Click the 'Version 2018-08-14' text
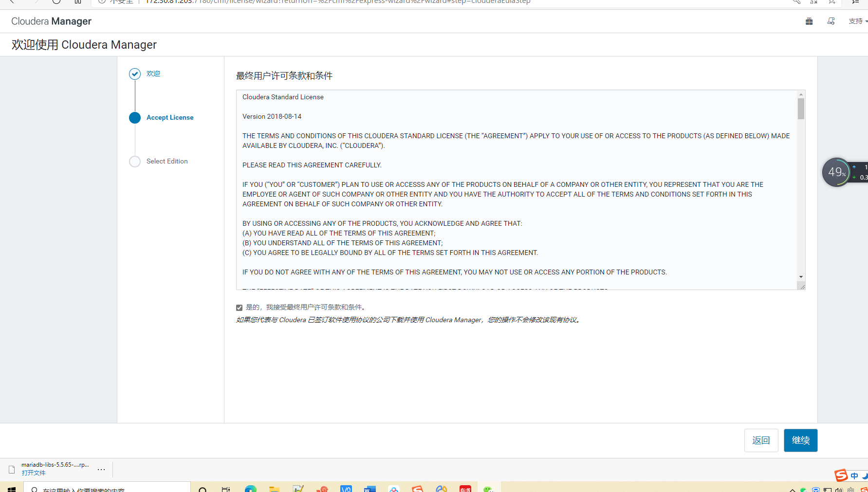Viewport: 868px width, 492px height. [x=272, y=117]
